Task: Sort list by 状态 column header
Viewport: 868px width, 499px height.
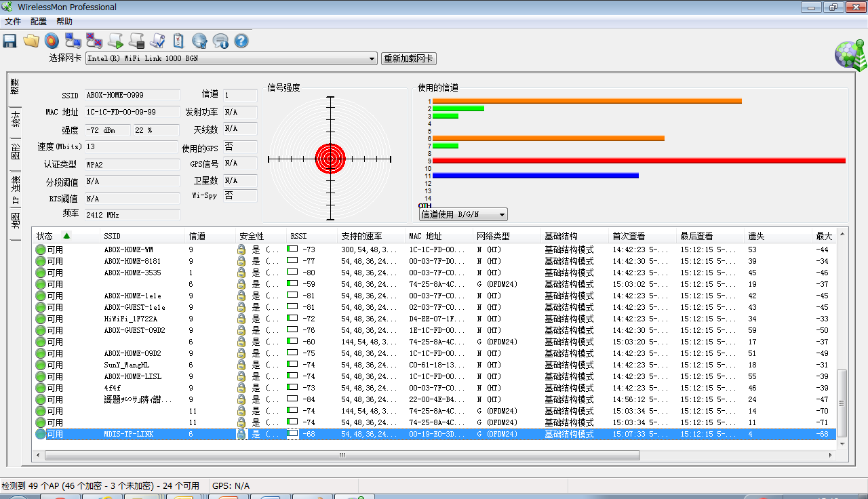Action: click(x=45, y=236)
